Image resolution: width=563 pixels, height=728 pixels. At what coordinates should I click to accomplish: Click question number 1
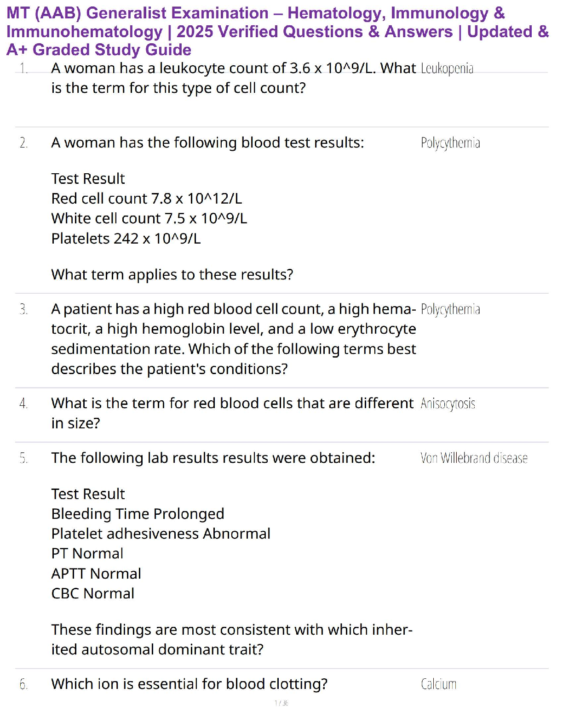click(x=24, y=68)
